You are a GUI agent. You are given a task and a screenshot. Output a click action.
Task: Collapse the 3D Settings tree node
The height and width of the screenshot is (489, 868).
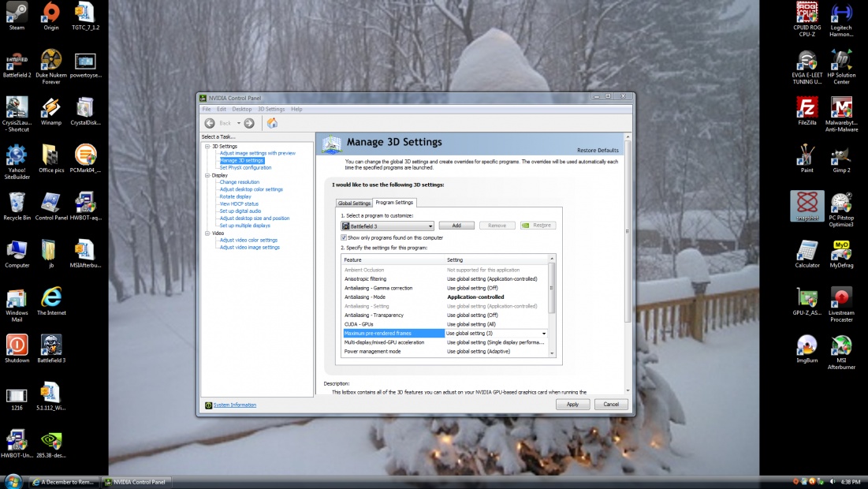click(x=207, y=146)
